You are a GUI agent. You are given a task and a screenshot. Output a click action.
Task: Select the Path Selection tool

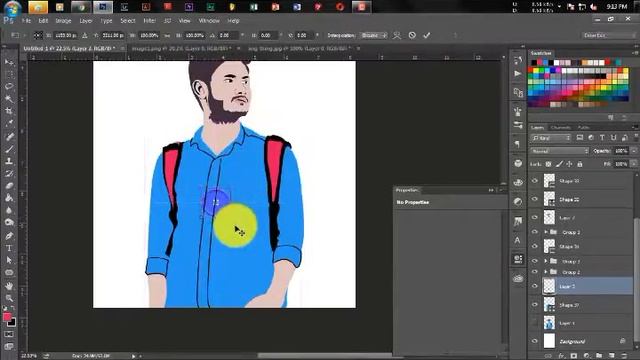[x=9, y=260]
